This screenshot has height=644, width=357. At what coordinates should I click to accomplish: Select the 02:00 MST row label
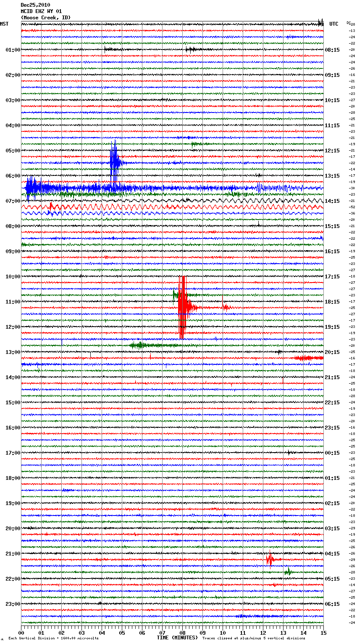13,75
